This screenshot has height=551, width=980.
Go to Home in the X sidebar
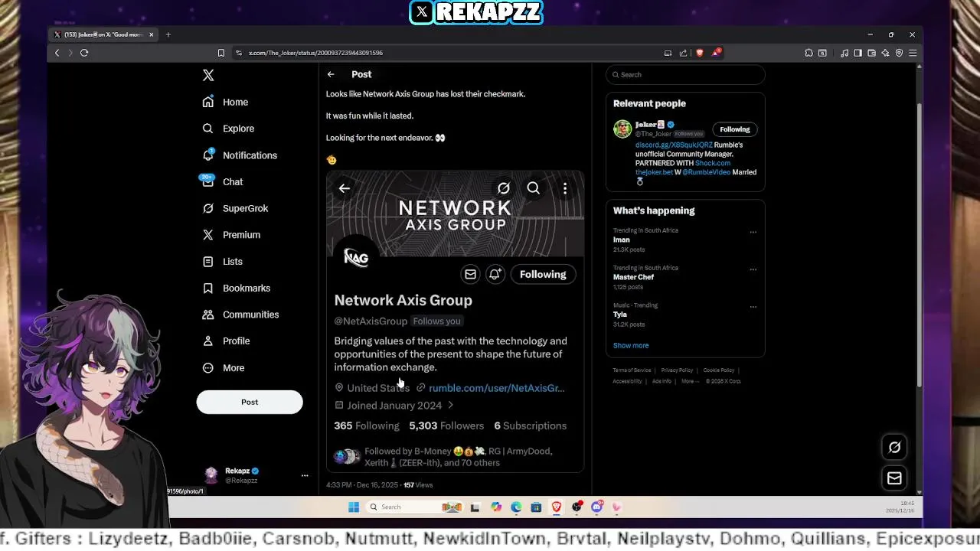225,102
